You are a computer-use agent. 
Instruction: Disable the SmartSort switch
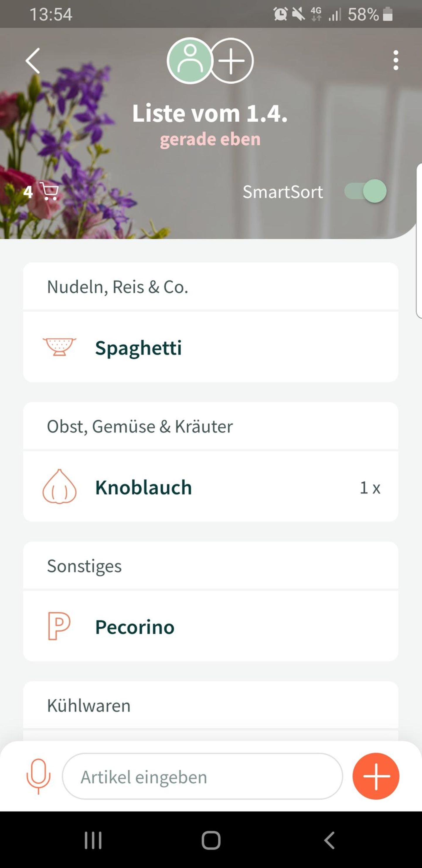365,191
